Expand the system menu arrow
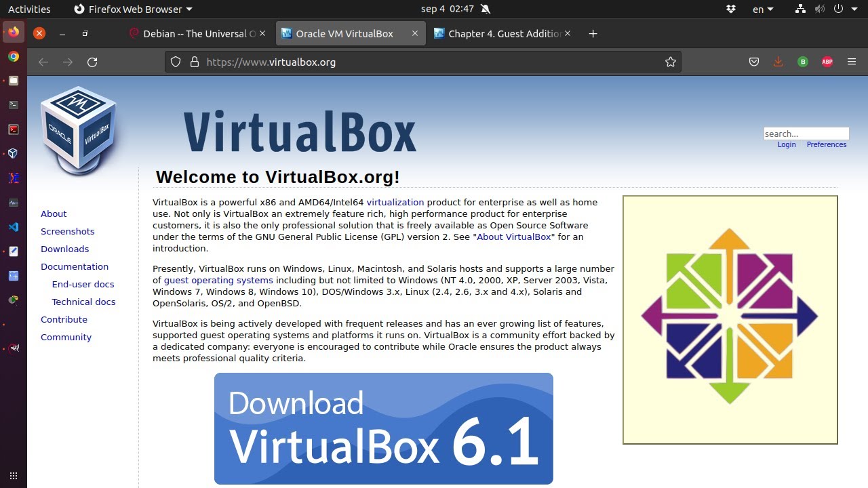This screenshot has height=488, width=868. pos(854,9)
